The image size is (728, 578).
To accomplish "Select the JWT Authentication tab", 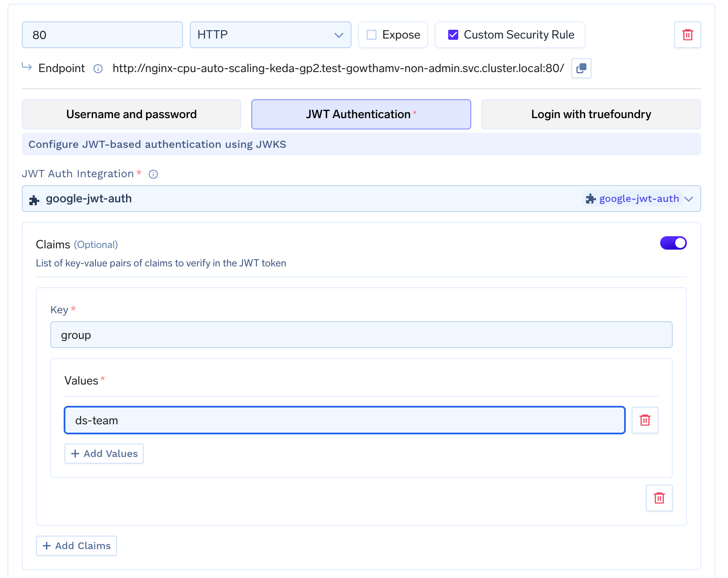I will coord(361,114).
